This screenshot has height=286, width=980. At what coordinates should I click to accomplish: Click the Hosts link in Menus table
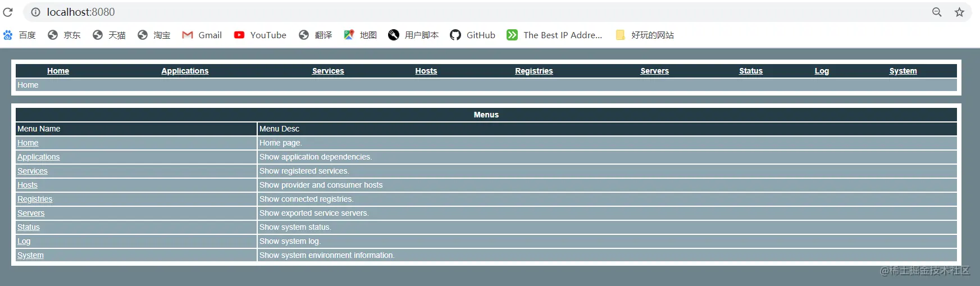pyautogui.click(x=28, y=185)
